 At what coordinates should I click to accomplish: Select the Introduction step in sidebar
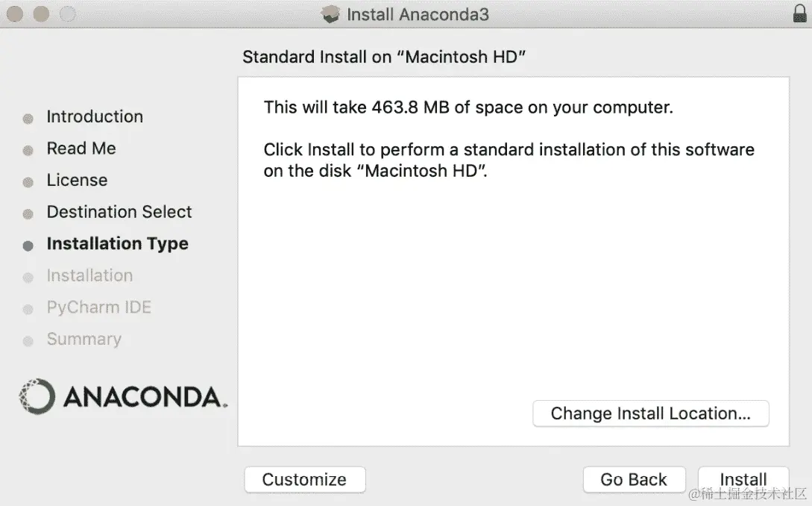[x=95, y=116]
